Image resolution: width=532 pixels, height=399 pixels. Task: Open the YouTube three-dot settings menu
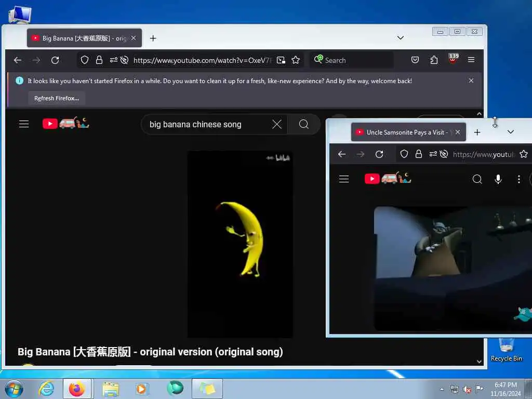point(519,179)
